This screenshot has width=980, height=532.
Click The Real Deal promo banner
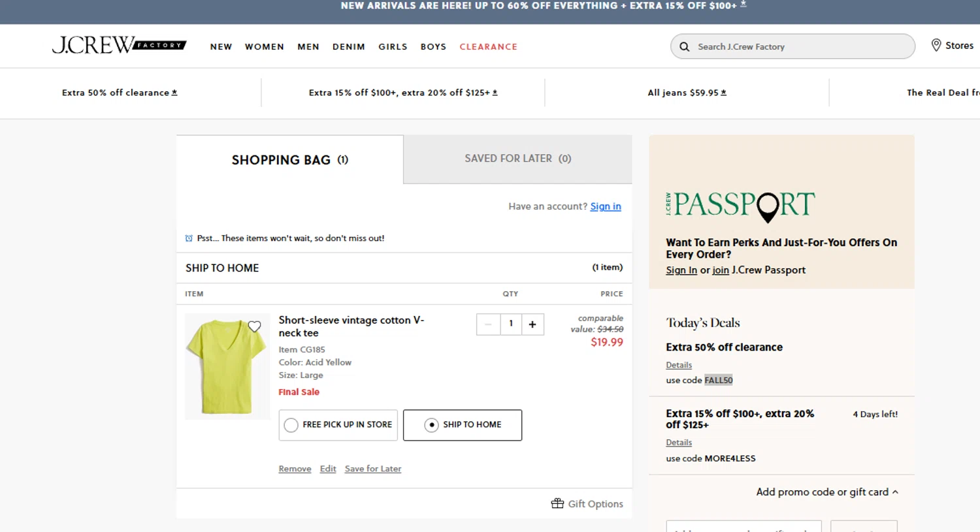point(943,93)
